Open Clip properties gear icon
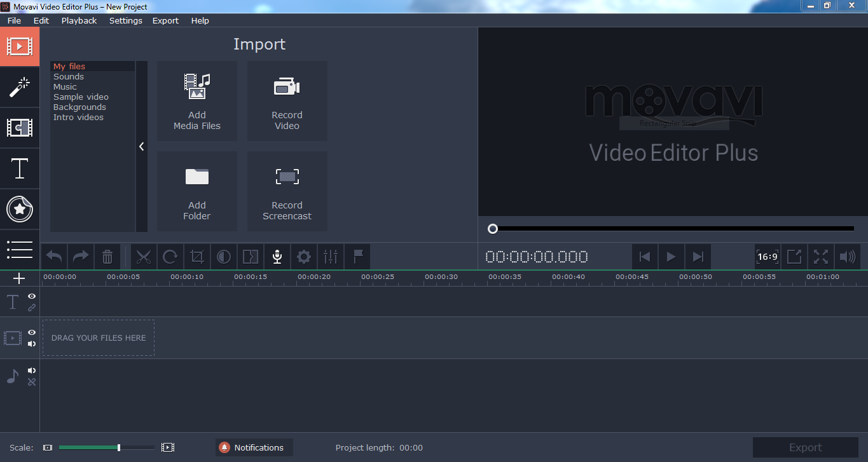This screenshot has height=462, width=868. point(304,257)
